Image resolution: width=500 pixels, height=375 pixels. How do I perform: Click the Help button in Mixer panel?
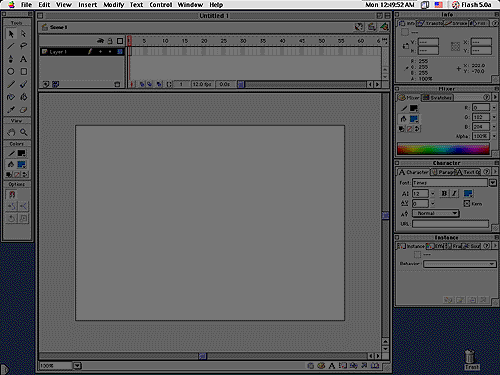pyautogui.click(x=486, y=97)
